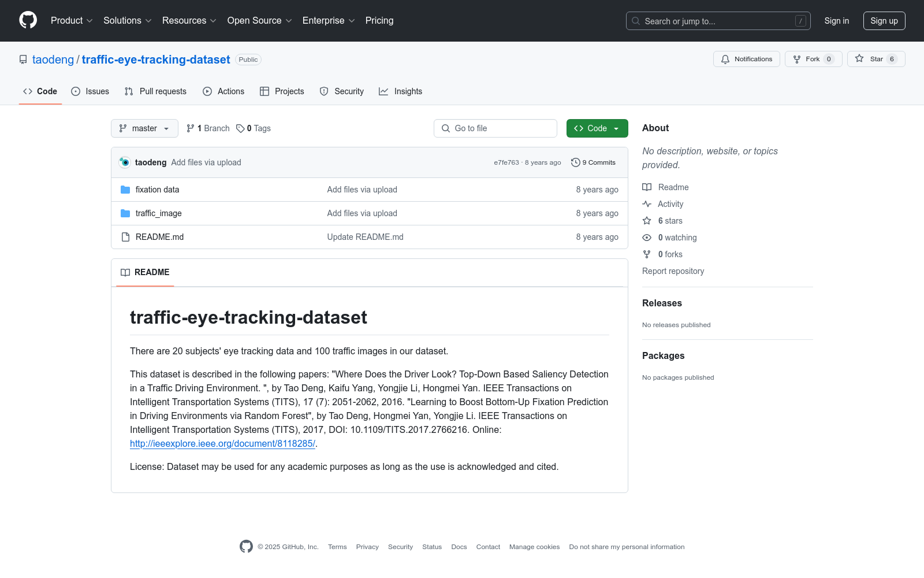
Task: Select the Code tab
Action: (40, 91)
